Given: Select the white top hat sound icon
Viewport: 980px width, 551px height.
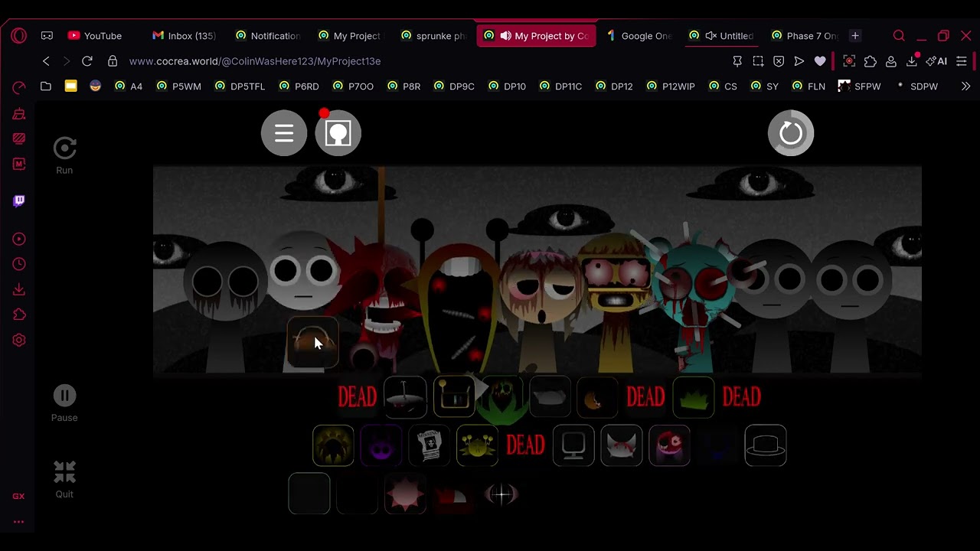Looking at the screenshot, I should click(766, 445).
